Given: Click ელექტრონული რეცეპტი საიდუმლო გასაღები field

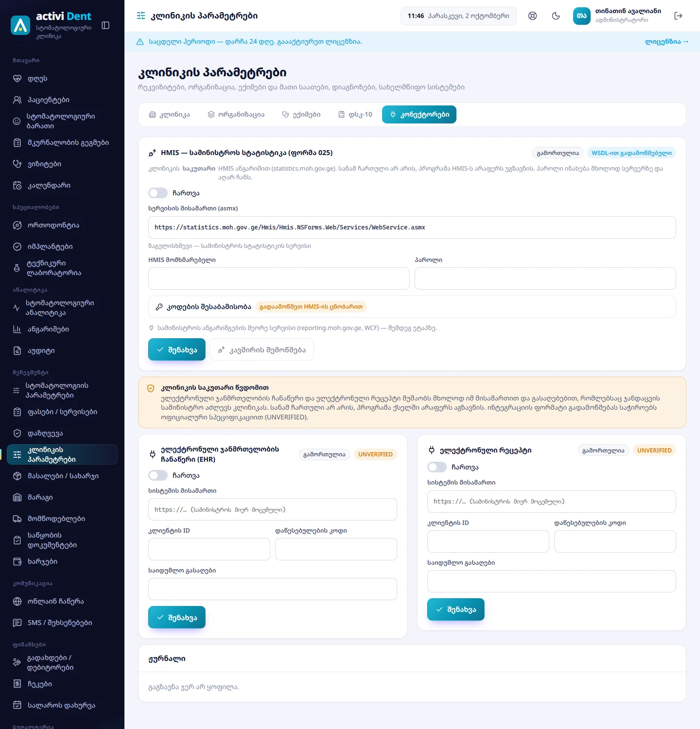Looking at the screenshot, I should coord(552,581).
